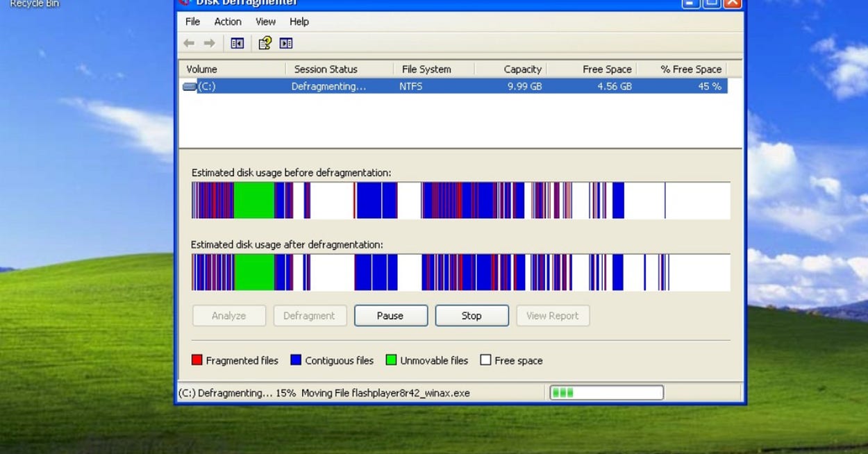
Task: Click the Forward arrow toolbar icon
Action: [209, 43]
